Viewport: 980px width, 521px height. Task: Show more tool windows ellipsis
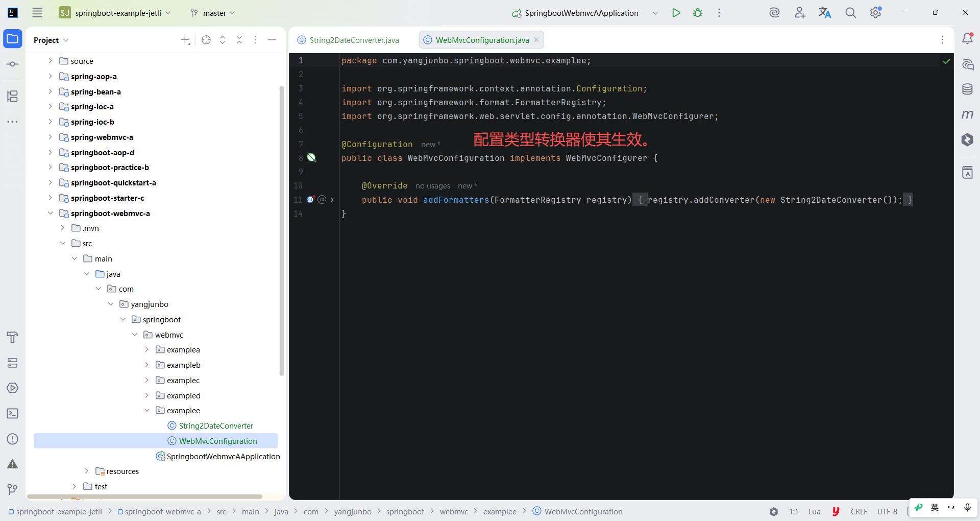point(13,122)
